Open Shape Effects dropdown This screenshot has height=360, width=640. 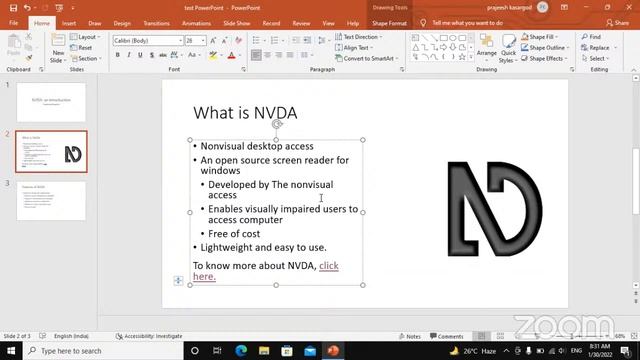coord(544,58)
